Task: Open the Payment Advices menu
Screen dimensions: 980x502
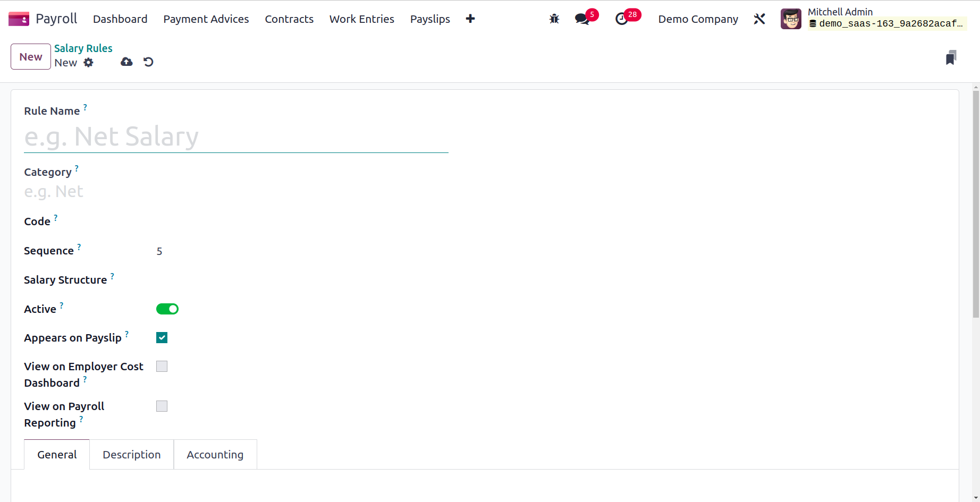Action: click(206, 19)
